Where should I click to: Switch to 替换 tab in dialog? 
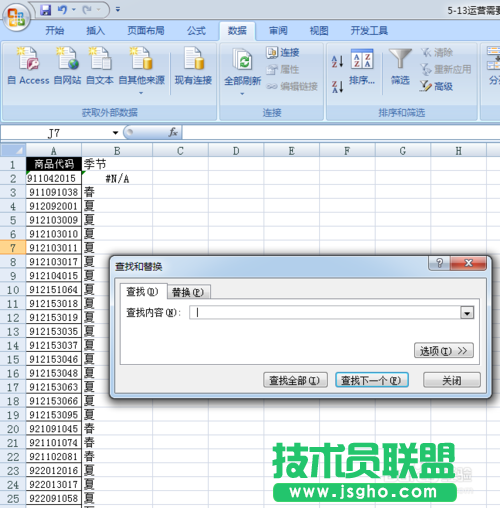coord(188,292)
